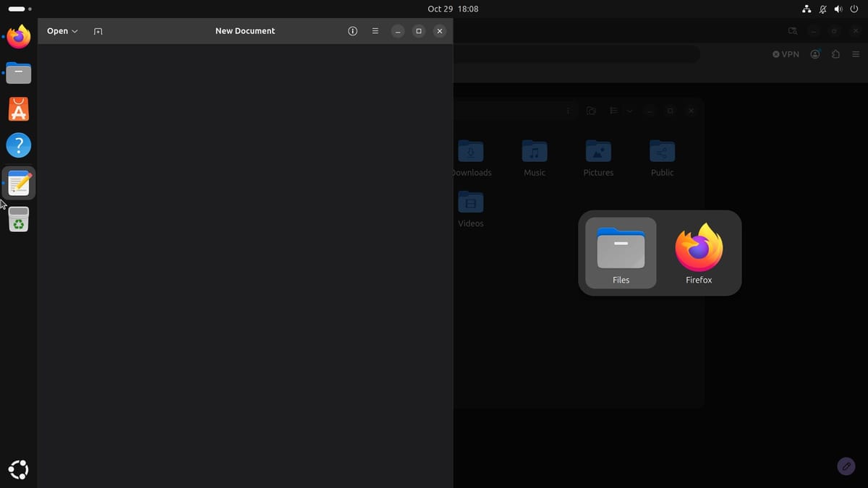This screenshot has height=488, width=868.
Task: Minimize the New Document window
Action: coord(398,31)
